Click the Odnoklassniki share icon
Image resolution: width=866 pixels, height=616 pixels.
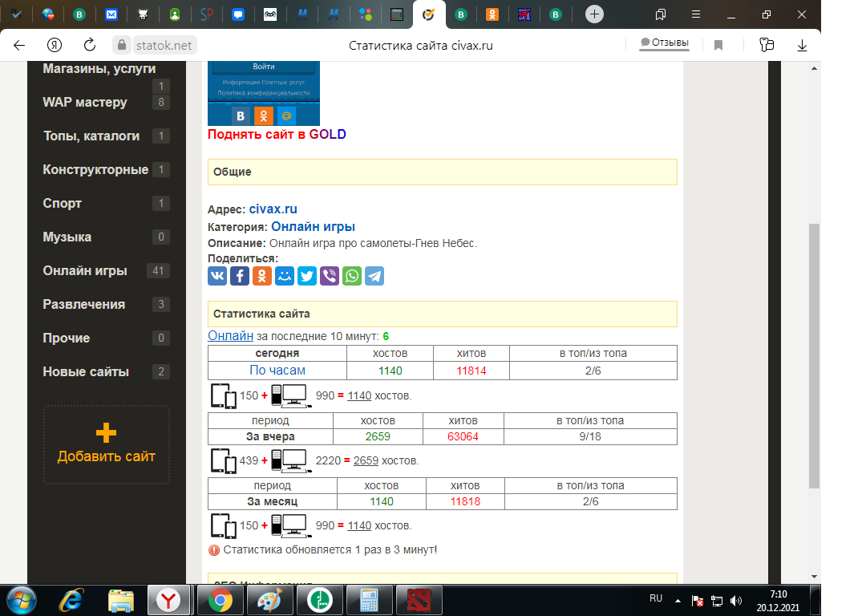pyautogui.click(x=262, y=276)
